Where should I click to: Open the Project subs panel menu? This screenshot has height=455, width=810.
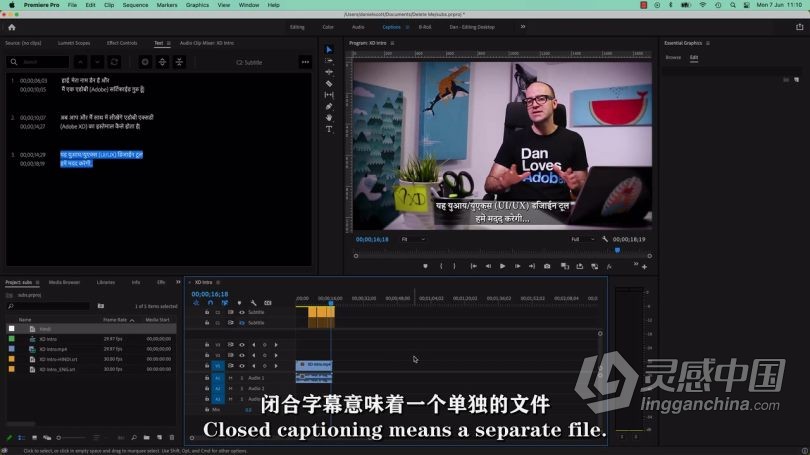(37, 283)
